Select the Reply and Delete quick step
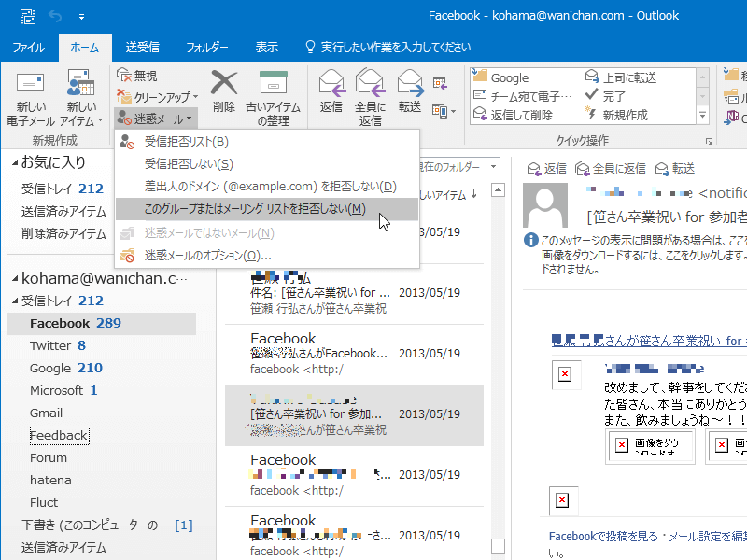Viewport: 747px width, 560px height. point(513,115)
